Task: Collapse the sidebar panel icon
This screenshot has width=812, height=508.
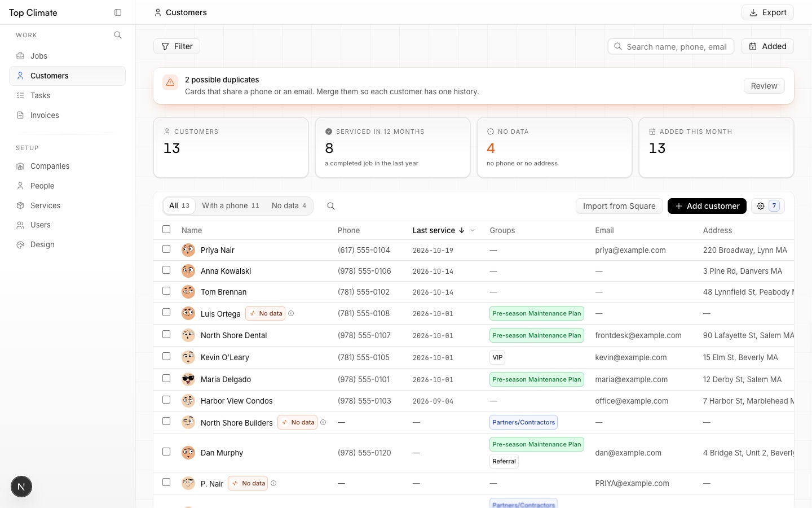Action: [118, 12]
